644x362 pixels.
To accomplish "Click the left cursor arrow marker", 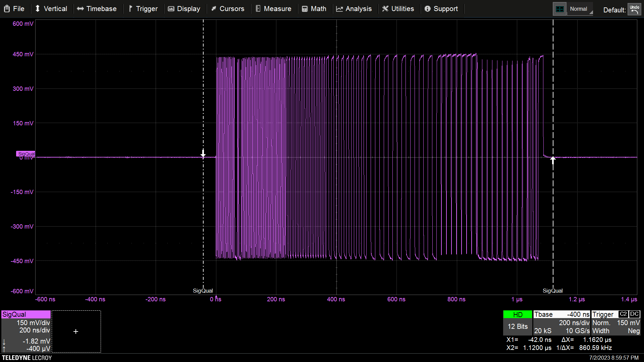I will pyautogui.click(x=203, y=154).
